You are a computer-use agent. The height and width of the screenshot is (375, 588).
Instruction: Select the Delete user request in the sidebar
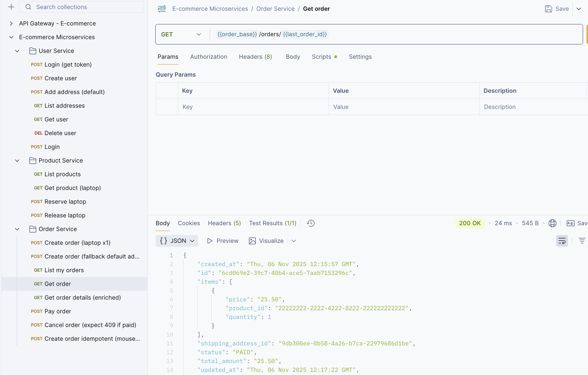click(x=60, y=133)
